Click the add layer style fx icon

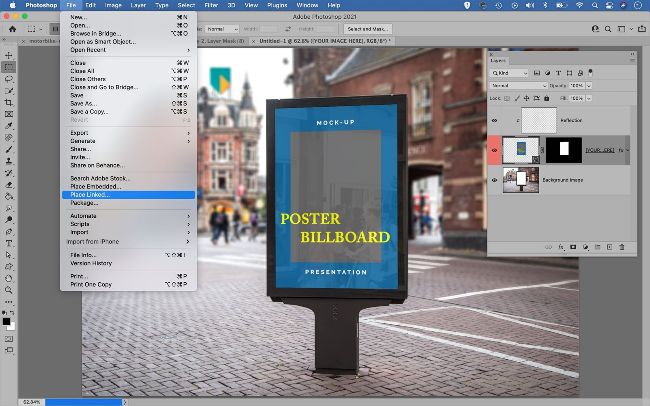tap(560, 247)
